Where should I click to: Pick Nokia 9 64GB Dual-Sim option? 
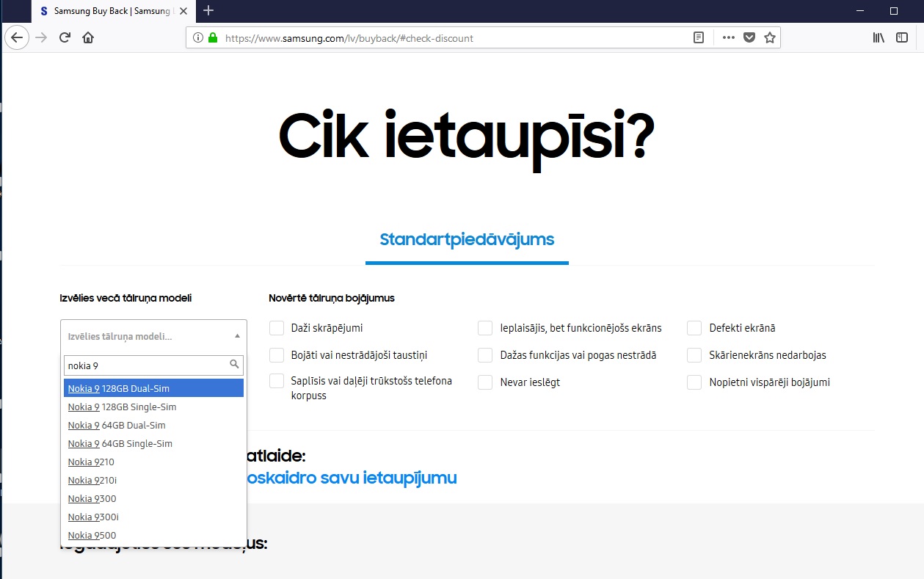tap(153, 425)
